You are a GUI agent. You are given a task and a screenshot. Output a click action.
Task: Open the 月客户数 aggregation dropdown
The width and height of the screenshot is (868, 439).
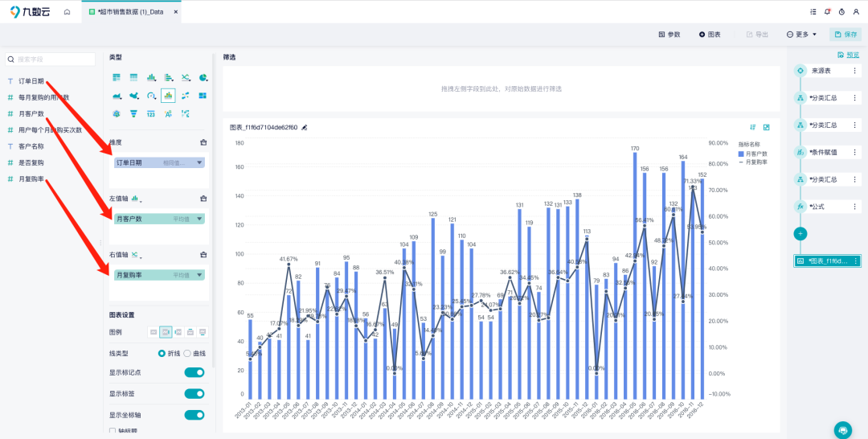click(199, 219)
